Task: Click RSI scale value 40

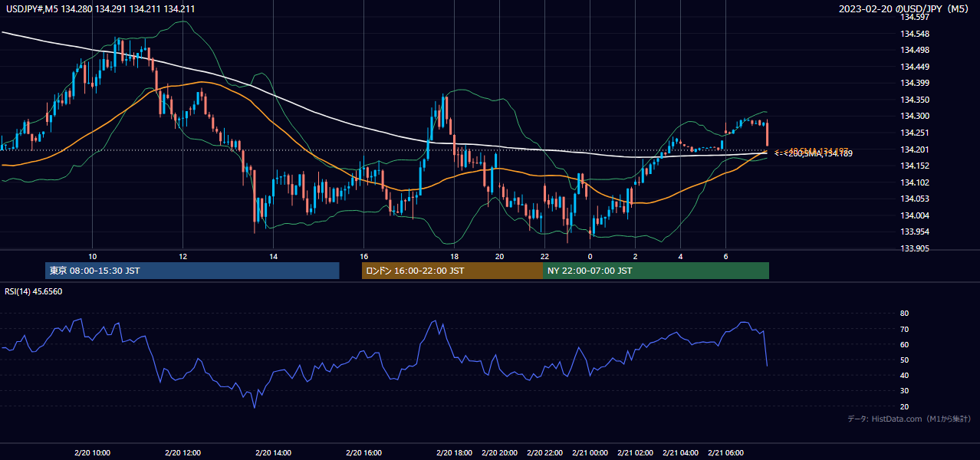Action: (905, 375)
